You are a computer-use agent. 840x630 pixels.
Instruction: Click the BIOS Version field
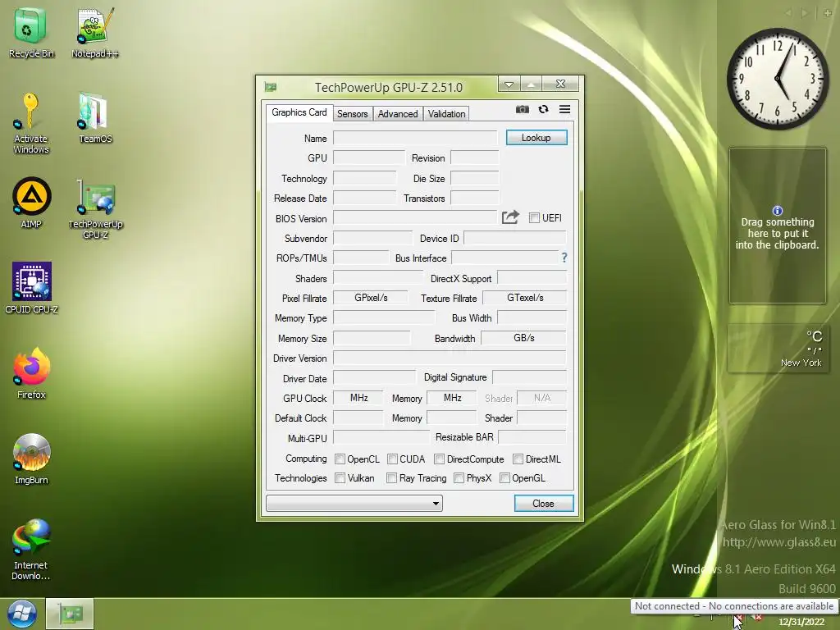coord(415,217)
